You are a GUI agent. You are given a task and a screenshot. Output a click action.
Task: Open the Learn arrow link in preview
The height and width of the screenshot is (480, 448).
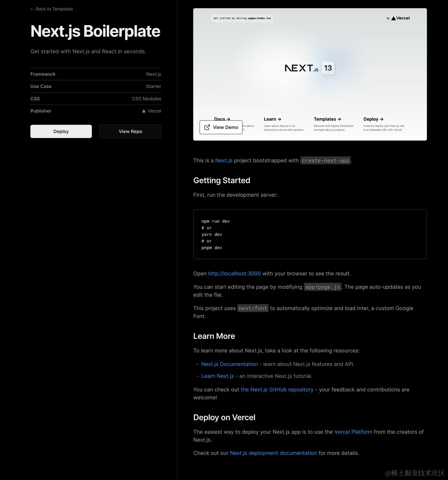[273, 119]
